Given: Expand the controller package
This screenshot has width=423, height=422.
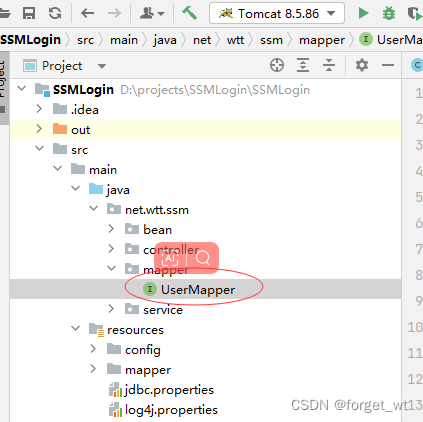Looking at the screenshot, I should 111,249.
